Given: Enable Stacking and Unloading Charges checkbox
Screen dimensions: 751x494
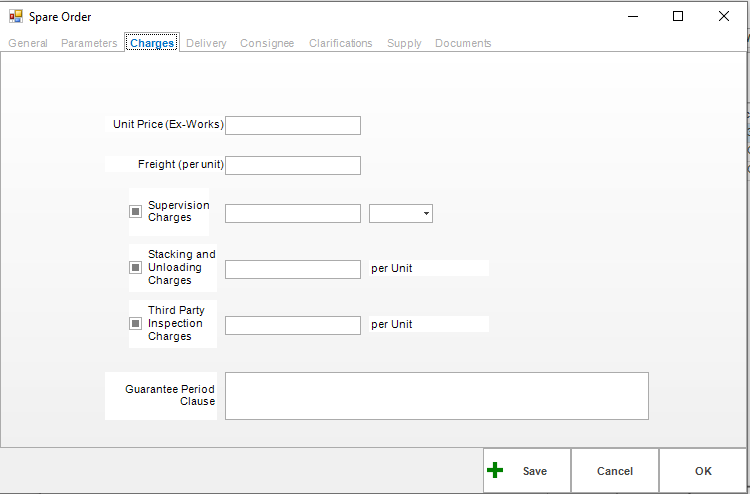Looking at the screenshot, I should pos(135,268).
